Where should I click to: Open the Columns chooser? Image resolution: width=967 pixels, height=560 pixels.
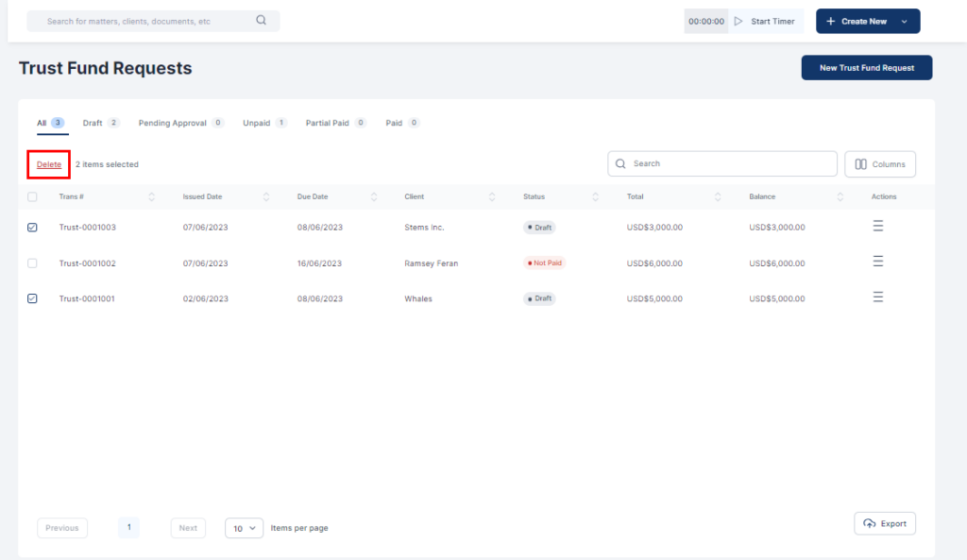pyautogui.click(x=879, y=164)
